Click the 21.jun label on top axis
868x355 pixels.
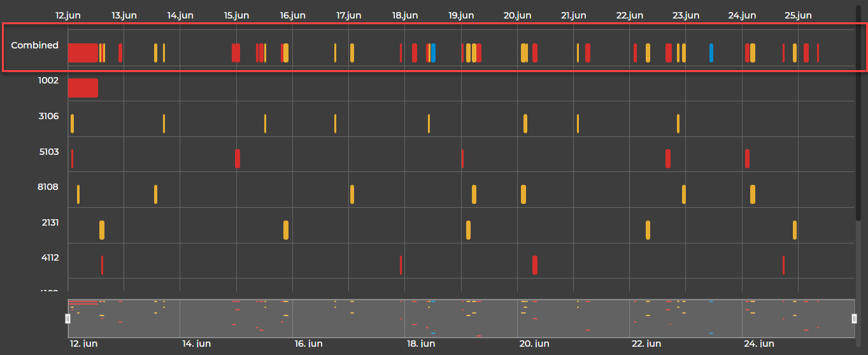coord(574,15)
